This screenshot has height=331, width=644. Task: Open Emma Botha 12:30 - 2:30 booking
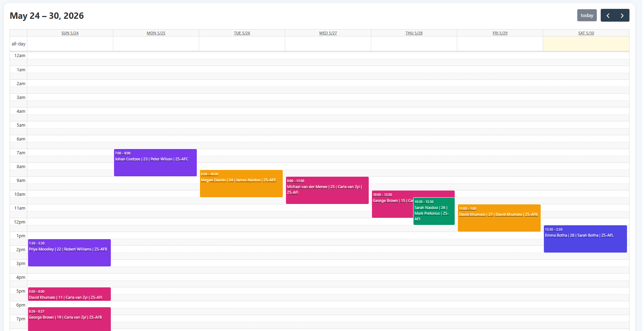tap(585, 239)
